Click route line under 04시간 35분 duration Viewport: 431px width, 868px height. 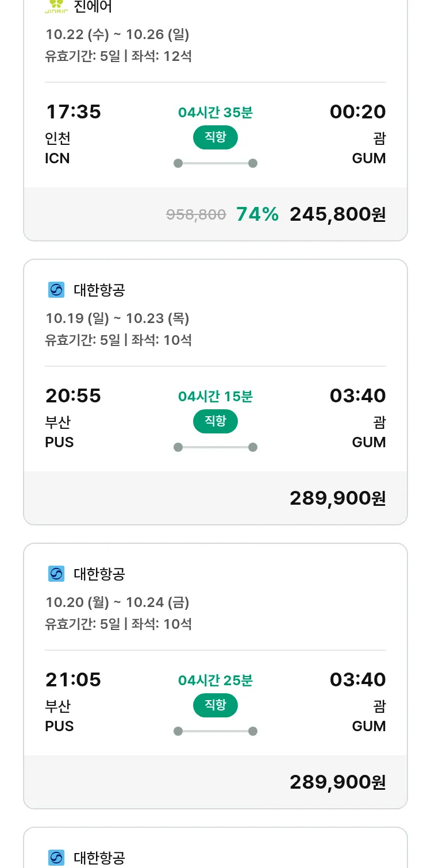[x=215, y=163]
